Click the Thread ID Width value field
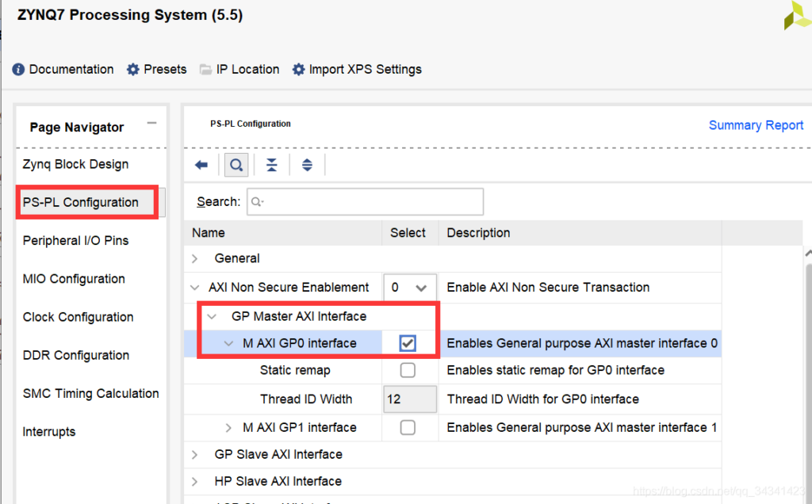Screen dimensions: 812x504 tap(410, 399)
